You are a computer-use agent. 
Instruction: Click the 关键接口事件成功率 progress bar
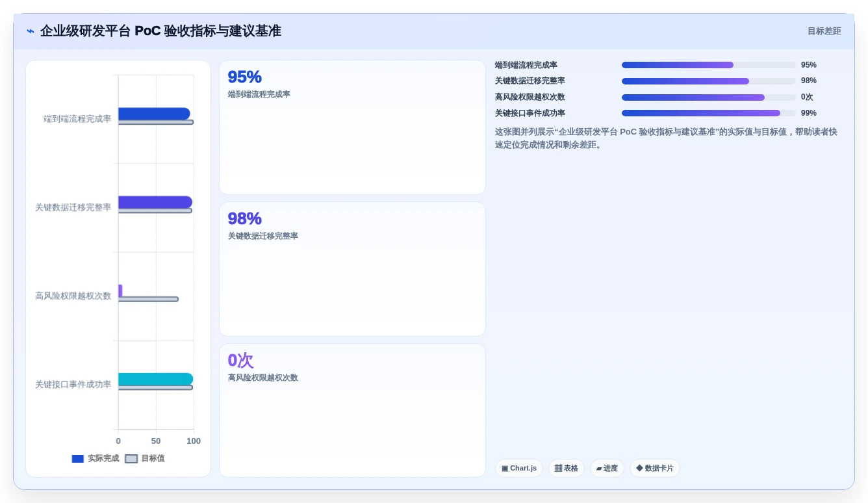point(708,113)
